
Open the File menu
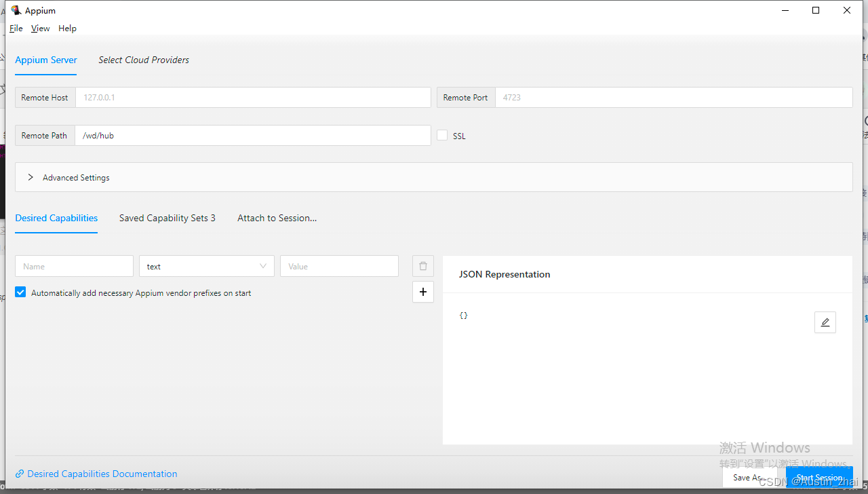coord(16,28)
